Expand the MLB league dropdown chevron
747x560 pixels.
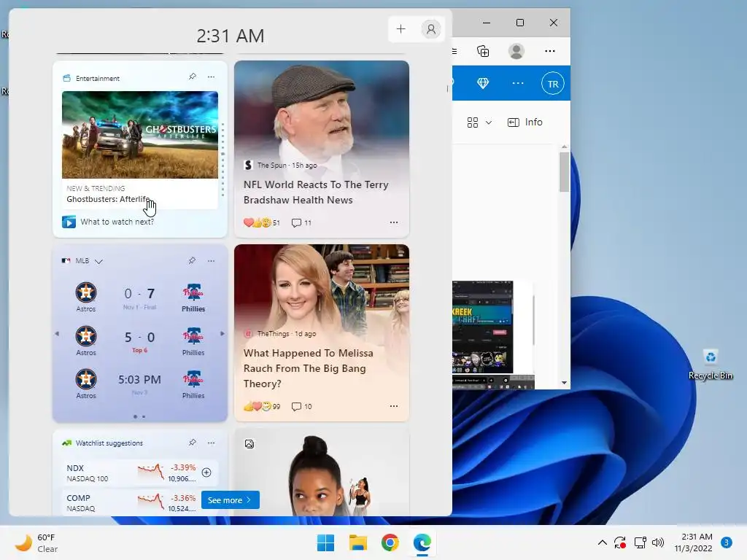click(x=98, y=261)
